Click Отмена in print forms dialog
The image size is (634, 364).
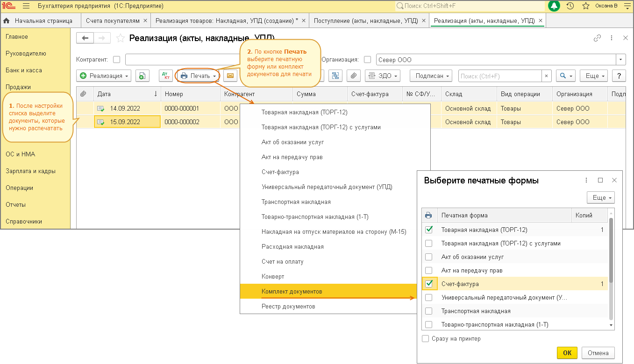click(598, 353)
